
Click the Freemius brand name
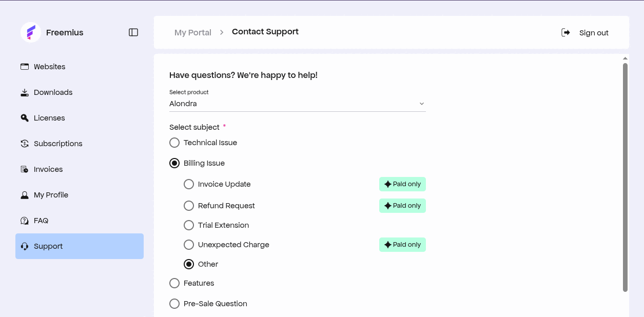[65, 32]
